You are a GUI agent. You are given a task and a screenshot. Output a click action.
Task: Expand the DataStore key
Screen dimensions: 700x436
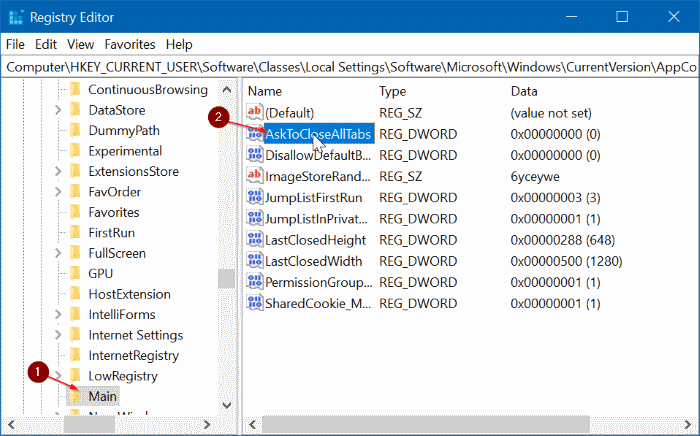58,110
